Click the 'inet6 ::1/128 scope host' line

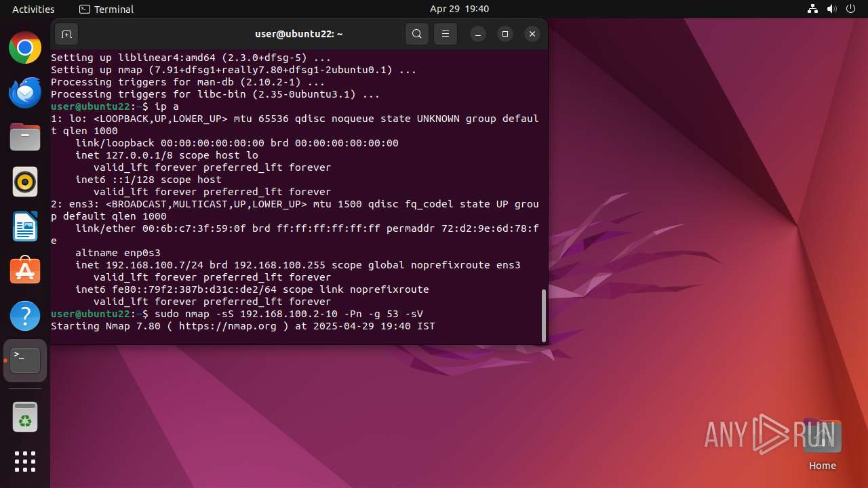[x=149, y=180]
